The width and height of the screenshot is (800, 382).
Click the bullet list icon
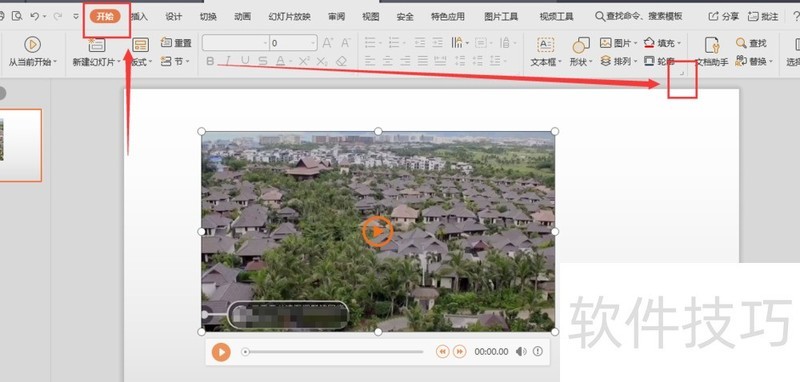370,43
